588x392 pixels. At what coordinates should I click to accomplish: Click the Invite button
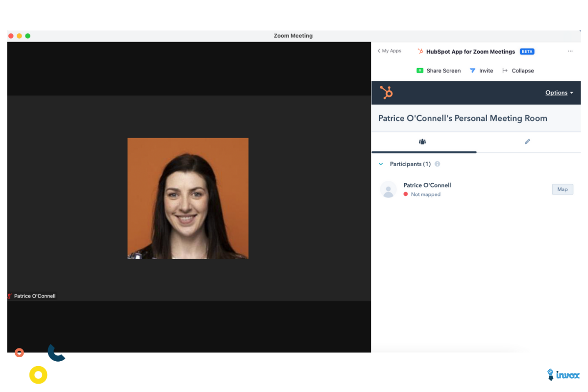(481, 71)
